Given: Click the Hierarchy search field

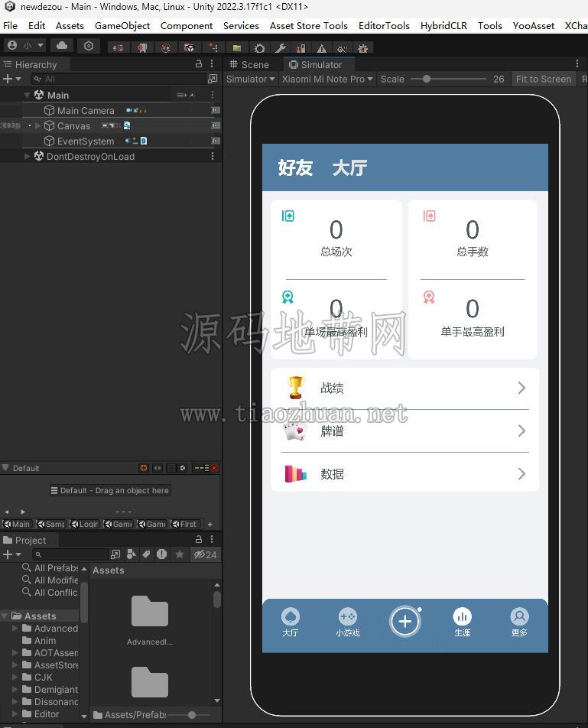Looking at the screenshot, I should [118, 79].
